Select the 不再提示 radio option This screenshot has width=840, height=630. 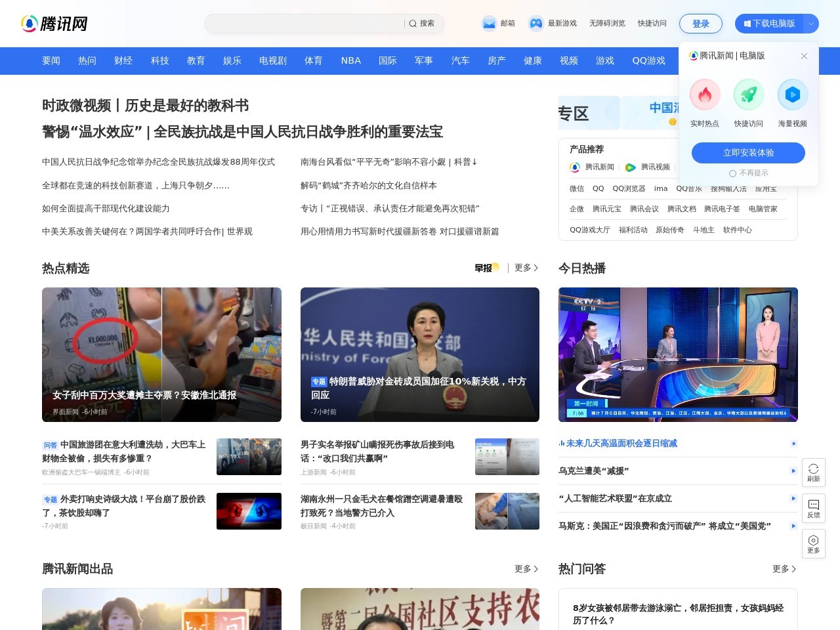pyautogui.click(x=732, y=173)
